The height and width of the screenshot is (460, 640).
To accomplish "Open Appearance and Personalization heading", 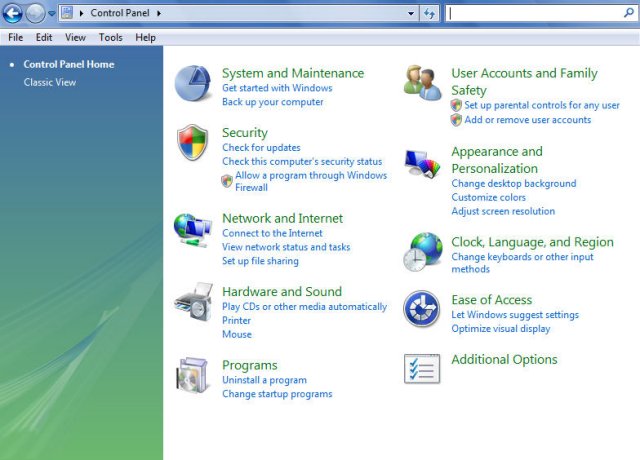I will coord(497,160).
